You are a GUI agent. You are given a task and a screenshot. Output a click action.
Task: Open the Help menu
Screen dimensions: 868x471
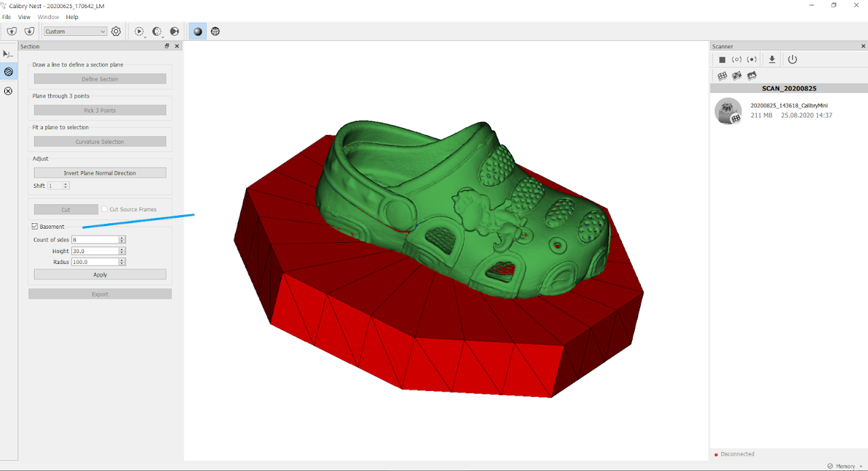point(72,17)
